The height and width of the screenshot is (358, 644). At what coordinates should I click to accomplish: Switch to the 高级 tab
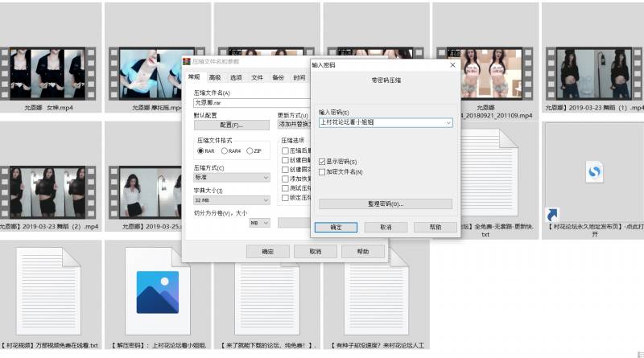click(x=215, y=78)
